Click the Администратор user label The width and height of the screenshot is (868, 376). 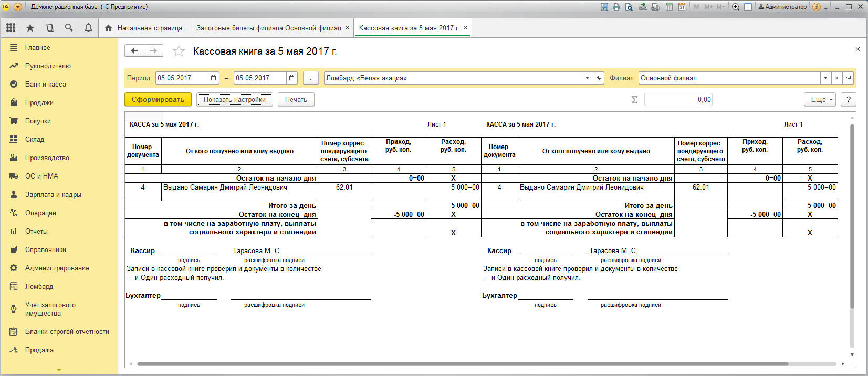coord(782,7)
